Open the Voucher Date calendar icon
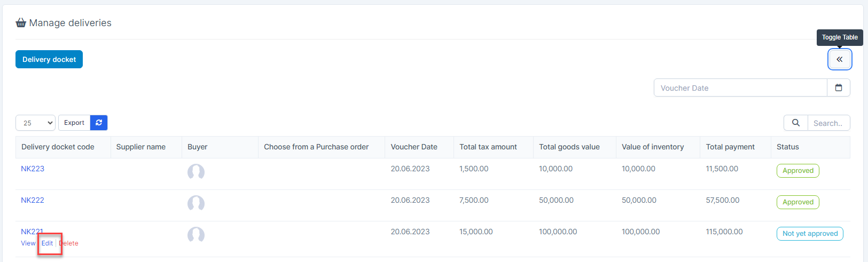868x262 pixels. pos(838,88)
